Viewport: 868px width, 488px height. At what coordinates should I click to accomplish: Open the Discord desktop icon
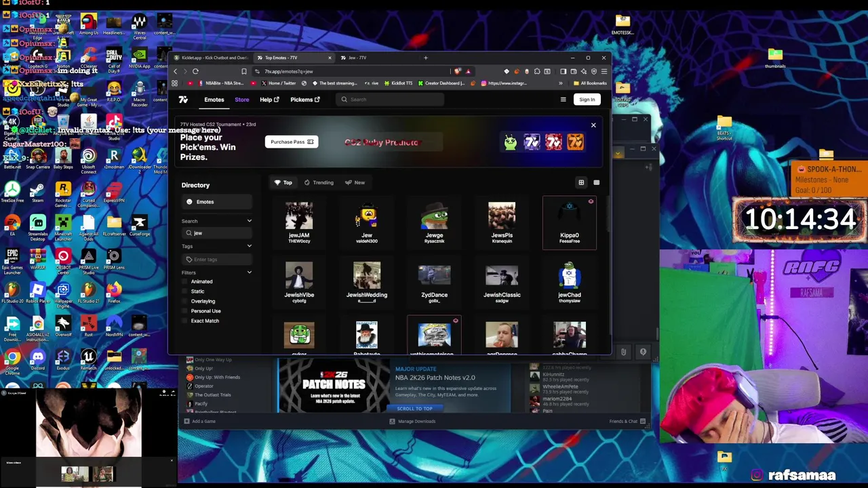[38, 359]
